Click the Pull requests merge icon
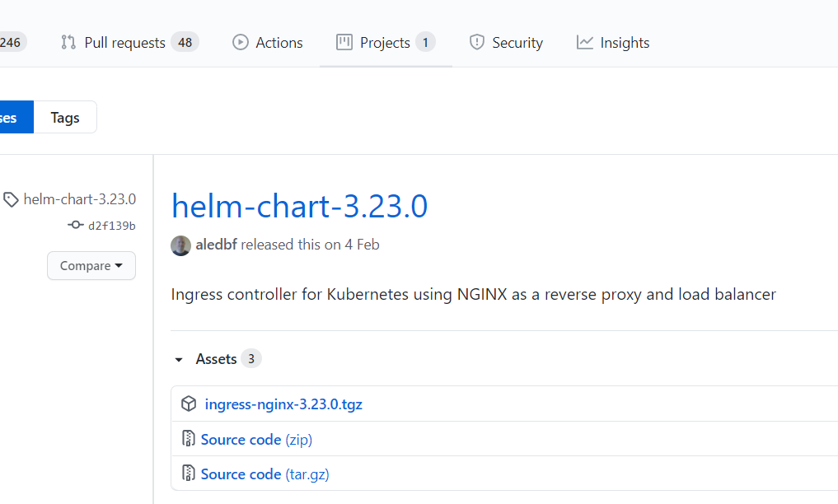The image size is (838, 504). (x=68, y=42)
